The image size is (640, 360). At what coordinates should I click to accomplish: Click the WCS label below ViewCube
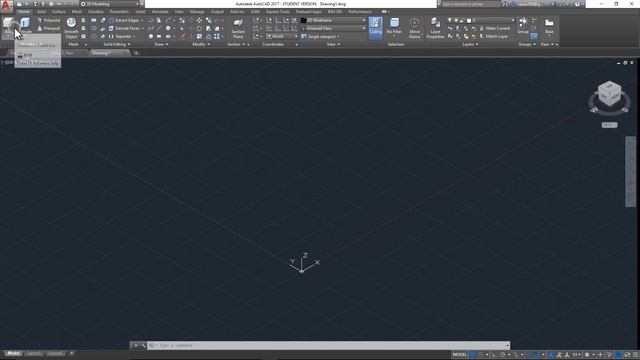(609, 125)
